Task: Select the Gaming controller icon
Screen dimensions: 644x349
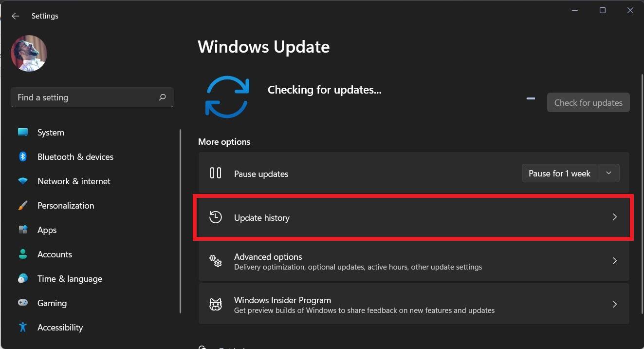Action: pos(22,303)
